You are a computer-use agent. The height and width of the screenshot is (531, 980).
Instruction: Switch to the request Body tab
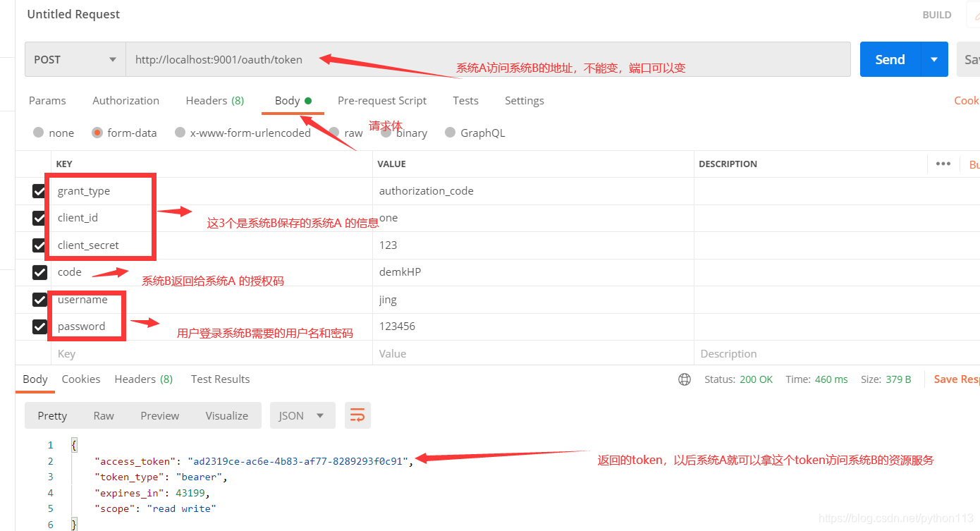coord(293,101)
